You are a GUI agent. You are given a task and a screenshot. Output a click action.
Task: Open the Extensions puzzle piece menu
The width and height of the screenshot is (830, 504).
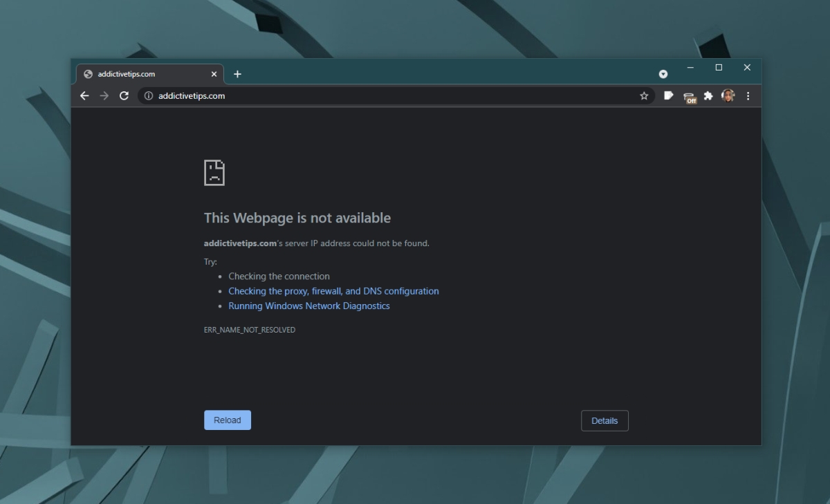click(x=708, y=96)
